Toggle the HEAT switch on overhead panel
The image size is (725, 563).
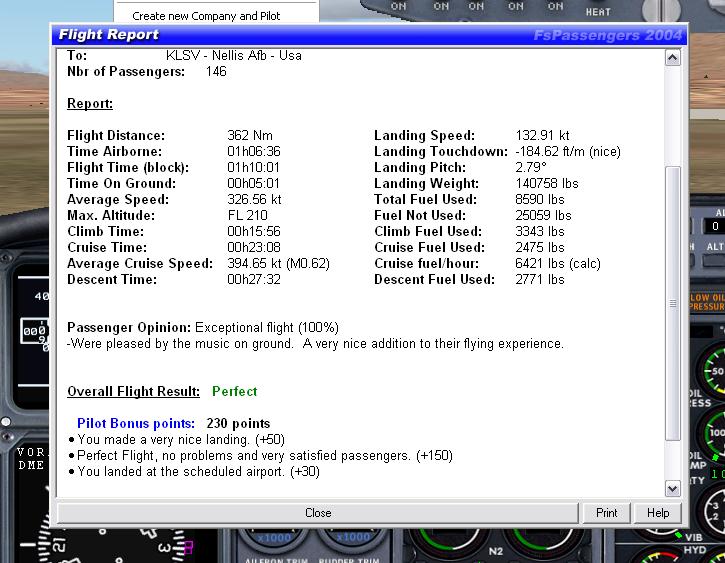click(598, 10)
